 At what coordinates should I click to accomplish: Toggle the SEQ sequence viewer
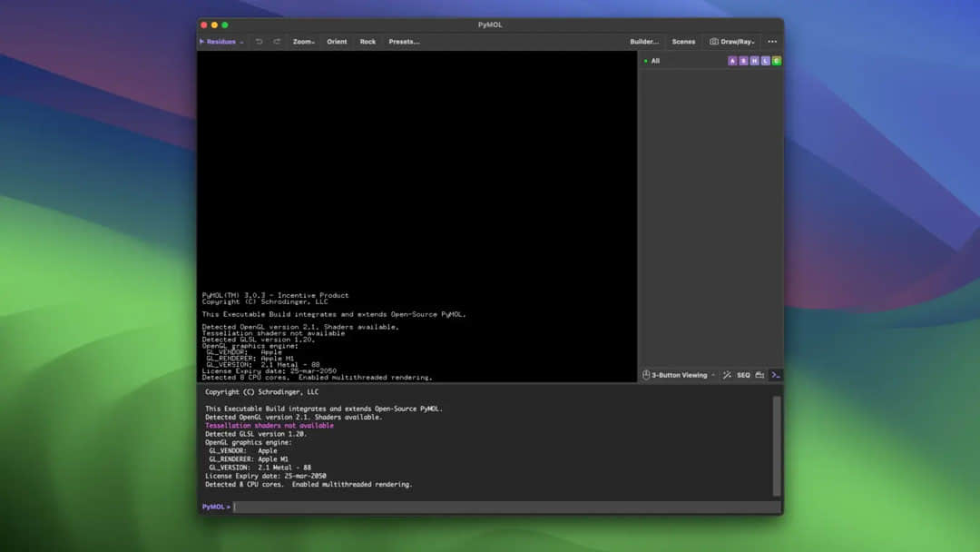pos(743,375)
